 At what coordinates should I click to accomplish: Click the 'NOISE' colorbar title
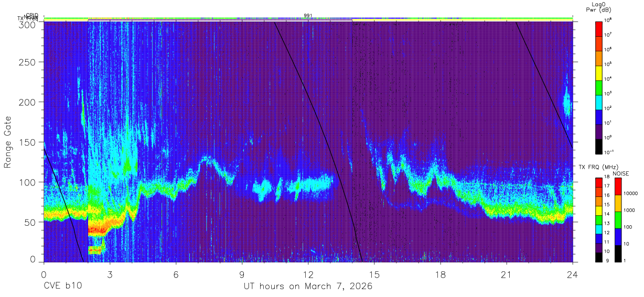click(x=620, y=173)
